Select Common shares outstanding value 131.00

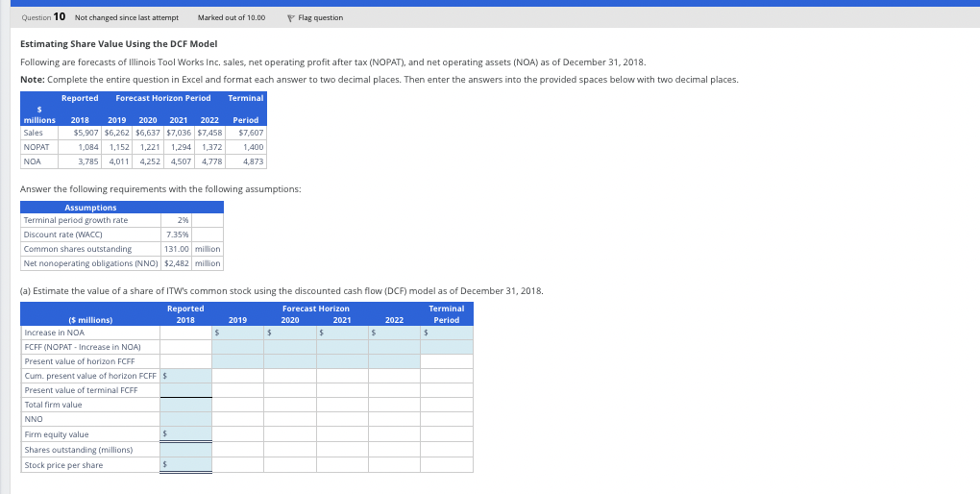178,249
